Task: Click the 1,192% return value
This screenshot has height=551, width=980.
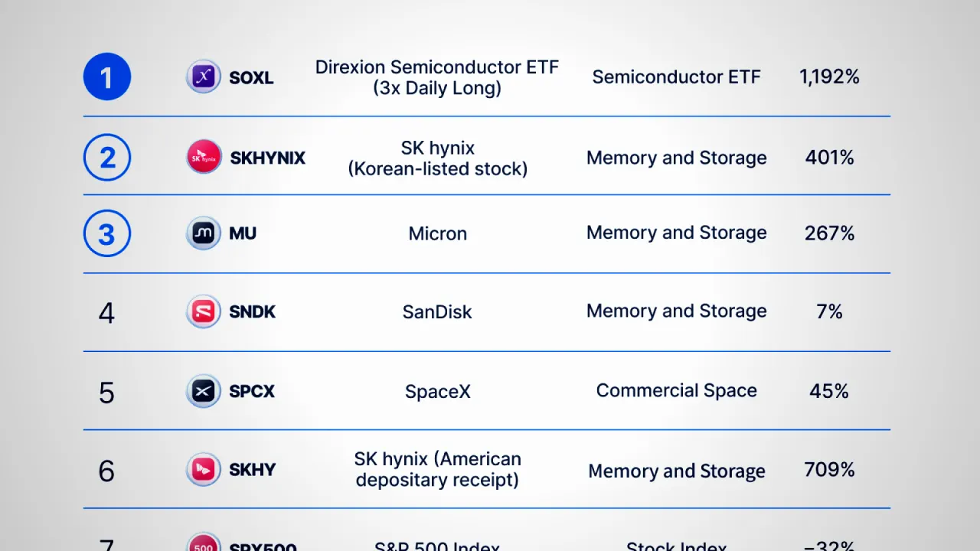Action: (x=830, y=77)
